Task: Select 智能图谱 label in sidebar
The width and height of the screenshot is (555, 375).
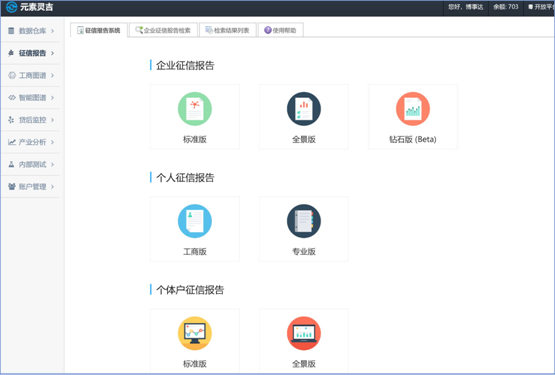Action: coord(33,98)
